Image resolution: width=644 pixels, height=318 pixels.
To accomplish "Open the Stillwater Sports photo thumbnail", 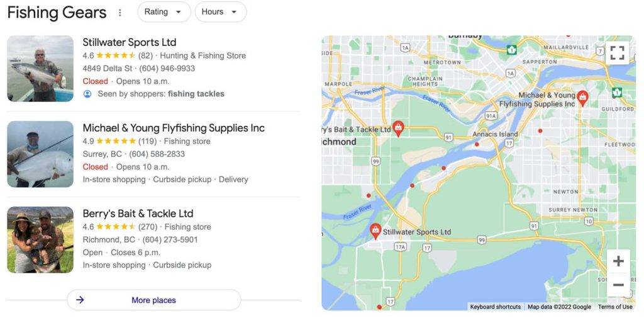I will click(40, 68).
